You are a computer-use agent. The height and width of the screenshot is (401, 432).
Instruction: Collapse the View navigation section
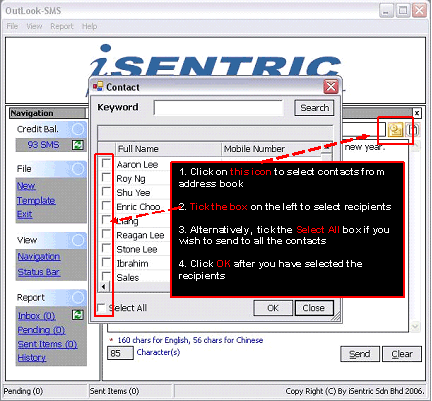pyautogui.click(x=78, y=240)
